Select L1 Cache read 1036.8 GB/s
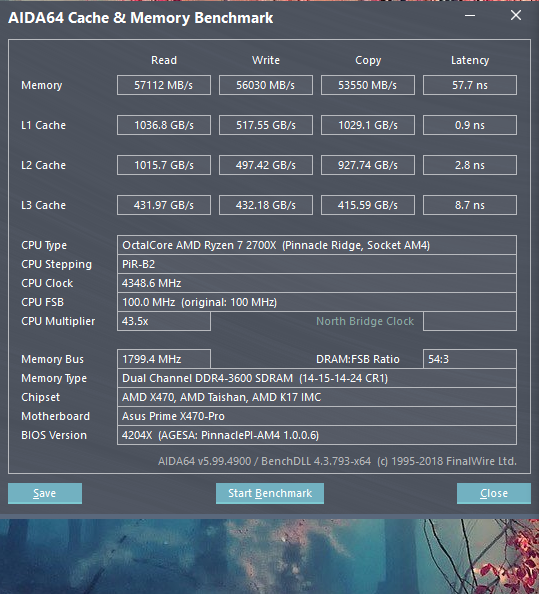The width and height of the screenshot is (539, 594). coord(164,125)
